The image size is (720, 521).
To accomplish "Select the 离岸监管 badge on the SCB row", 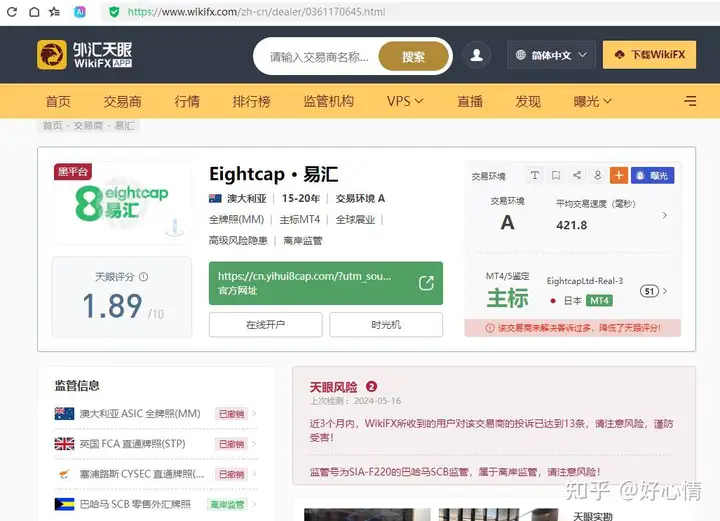I will [227, 504].
